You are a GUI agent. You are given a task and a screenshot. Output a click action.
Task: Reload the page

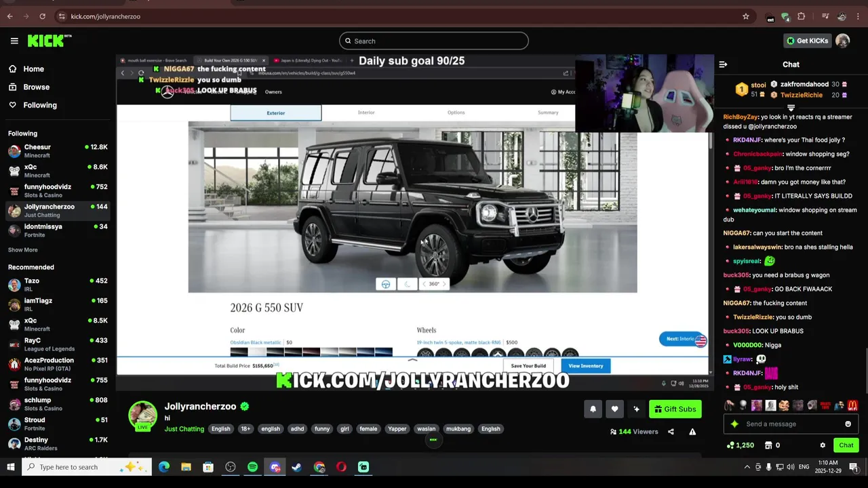point(42,16)
